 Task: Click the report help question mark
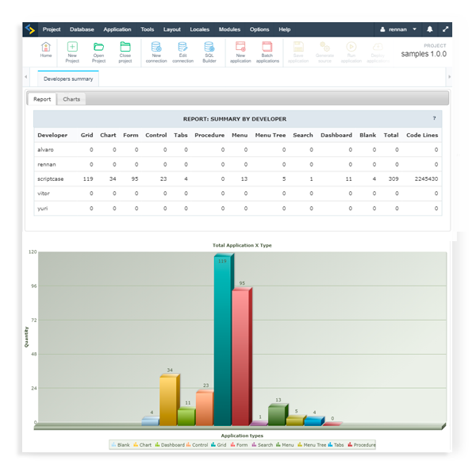click(434, 118)
